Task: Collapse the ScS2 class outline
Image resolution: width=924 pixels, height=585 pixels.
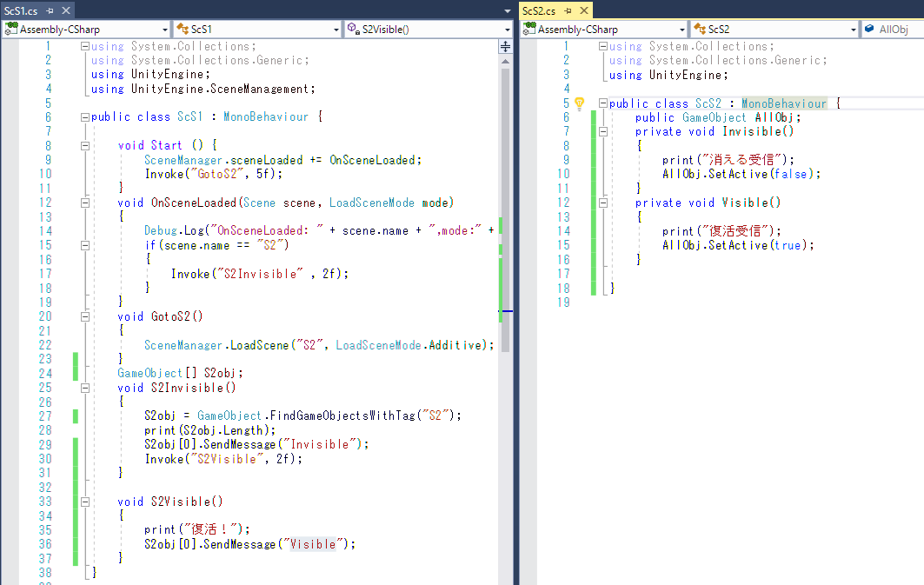Action: click(603, 103)
